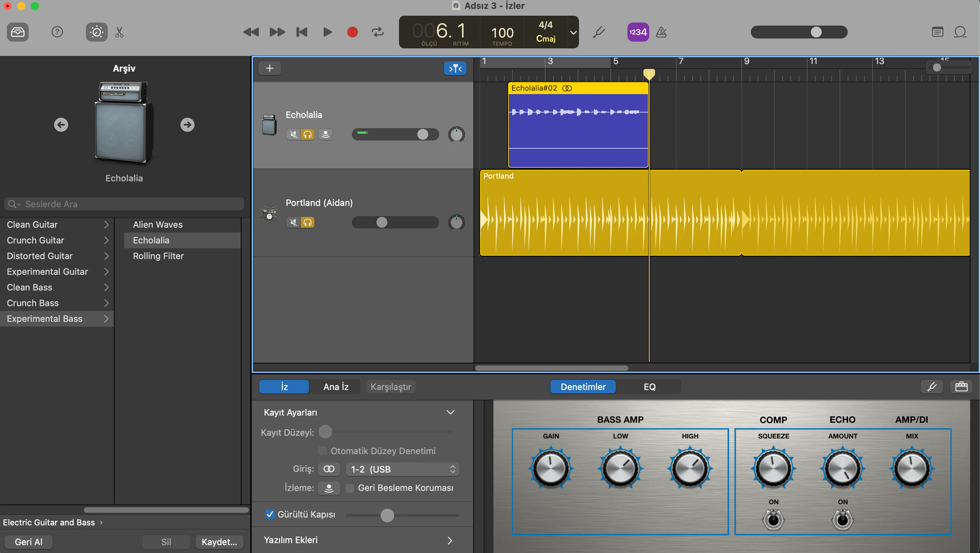The width and height of the screenshot is (980, 553).
Task: Open the count-in (1234) icon
Action: (638, 32)
